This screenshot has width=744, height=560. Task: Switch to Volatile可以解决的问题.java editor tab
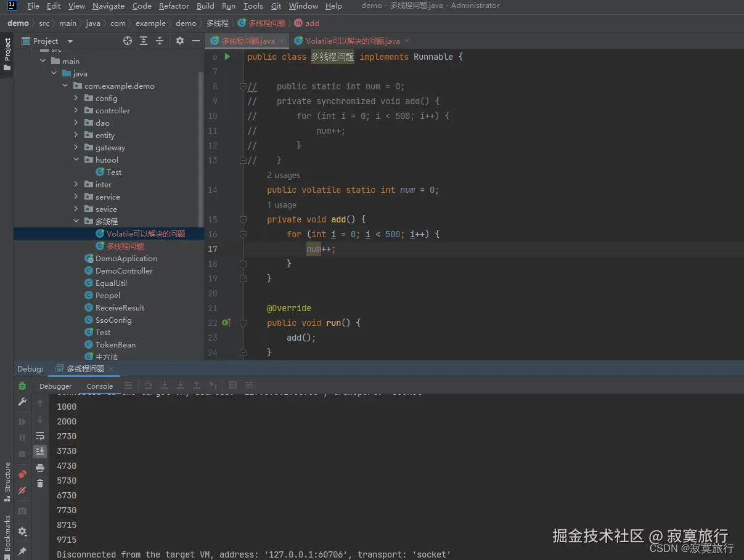(x=353, y=41)
